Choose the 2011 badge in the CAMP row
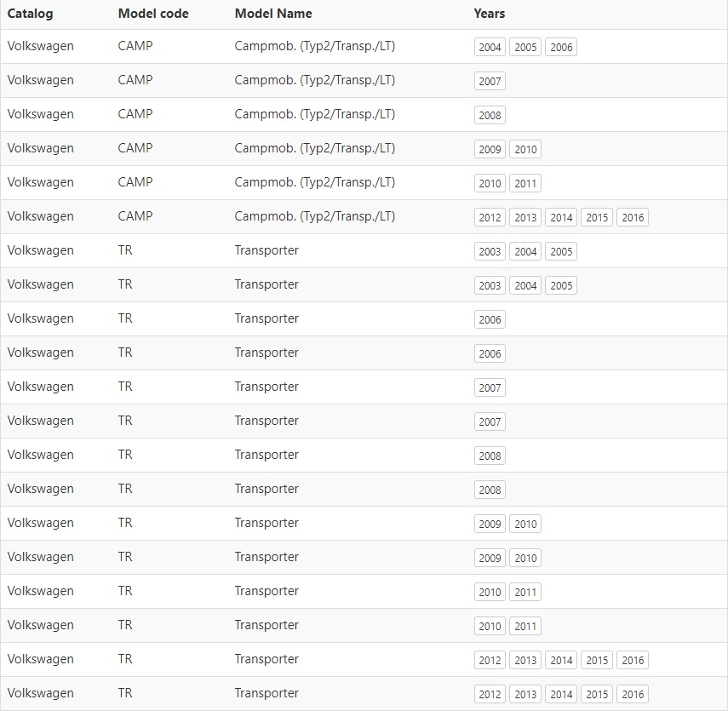Image resolution: width=728 pixels, height=711 pixels. pyautogui.click(x=525, y=184)
